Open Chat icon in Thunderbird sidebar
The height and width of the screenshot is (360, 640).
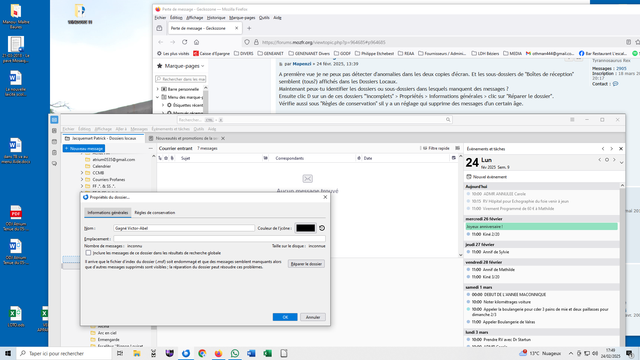[x=54, y=164]
